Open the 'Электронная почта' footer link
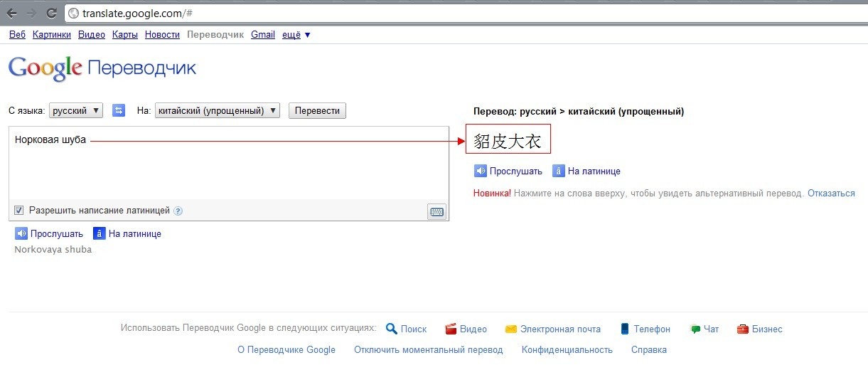Image resolution: width=868 pixels, height=370 pixels. [x=560, y=329]
